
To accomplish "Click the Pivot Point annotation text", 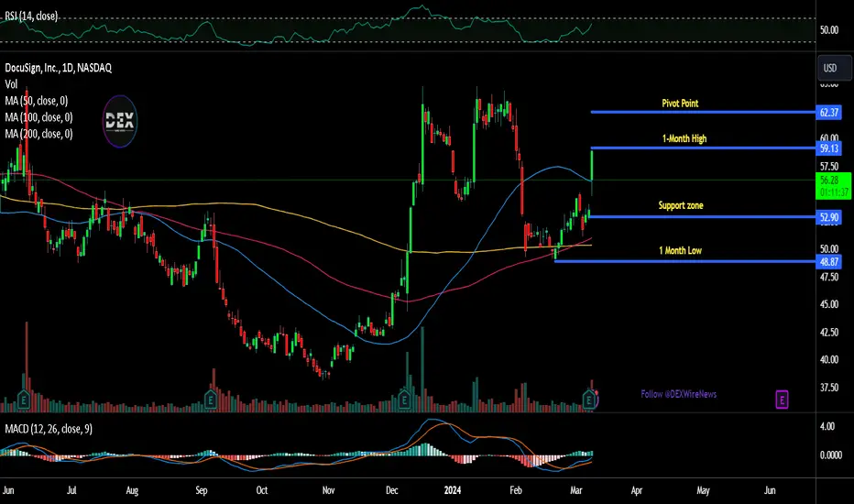I will 680,103.
